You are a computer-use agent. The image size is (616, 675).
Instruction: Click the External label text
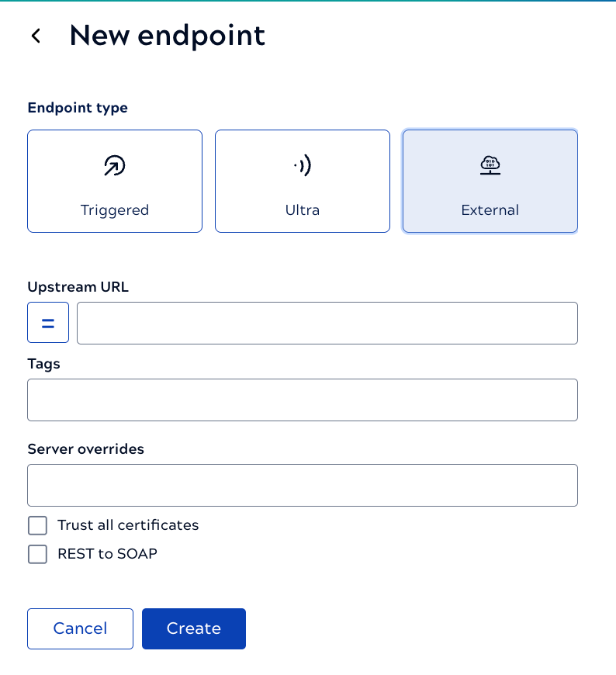point(490,209)
